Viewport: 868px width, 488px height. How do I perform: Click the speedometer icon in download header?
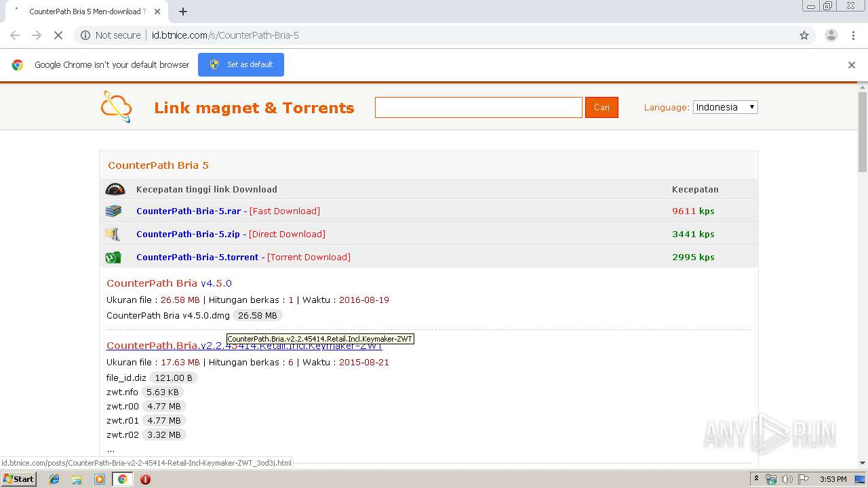coord(115,189)
